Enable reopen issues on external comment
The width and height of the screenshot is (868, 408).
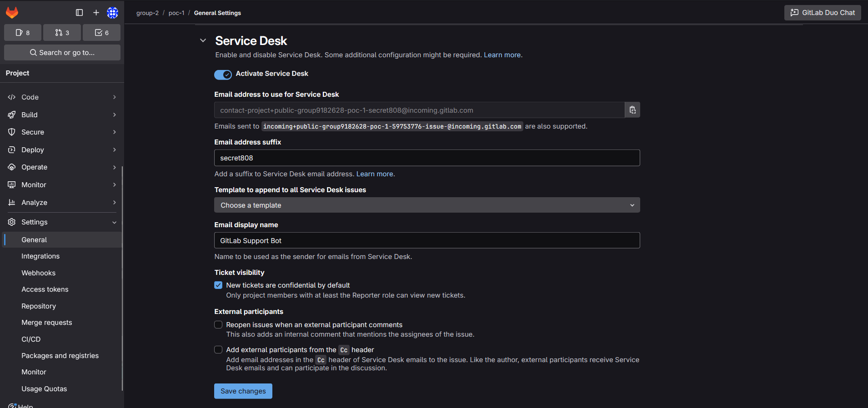pos(218,325)
